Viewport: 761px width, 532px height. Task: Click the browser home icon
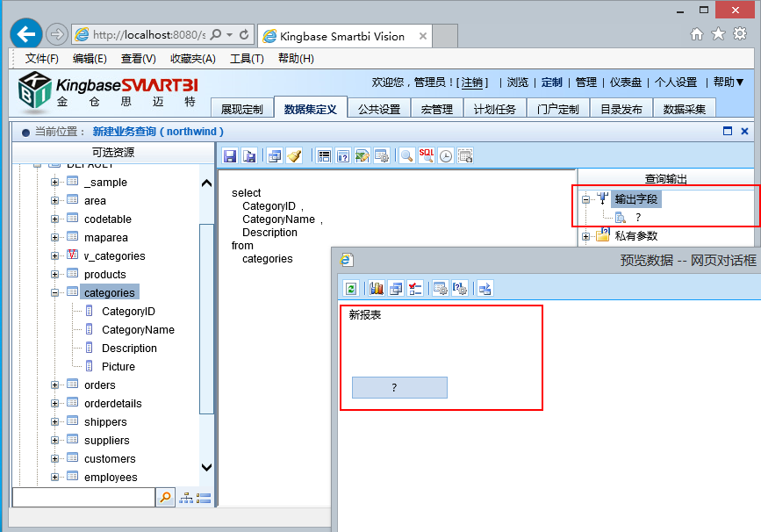[x=697, y=34]
